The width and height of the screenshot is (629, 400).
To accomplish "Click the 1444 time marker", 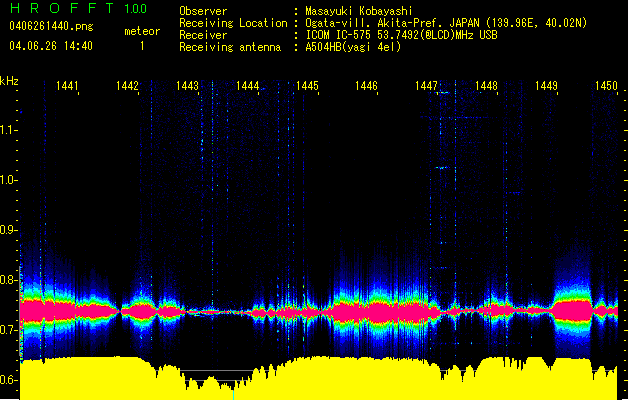I will (x=248, y=86).
